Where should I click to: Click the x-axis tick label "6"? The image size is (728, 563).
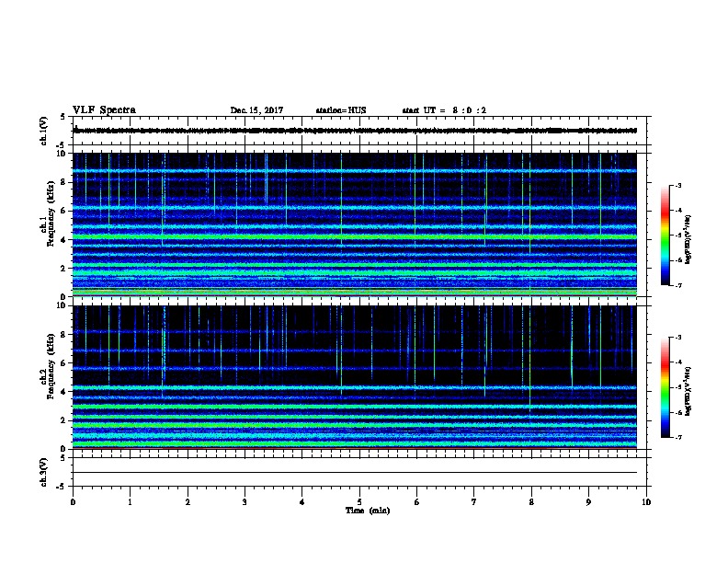[x=417, y=502]
